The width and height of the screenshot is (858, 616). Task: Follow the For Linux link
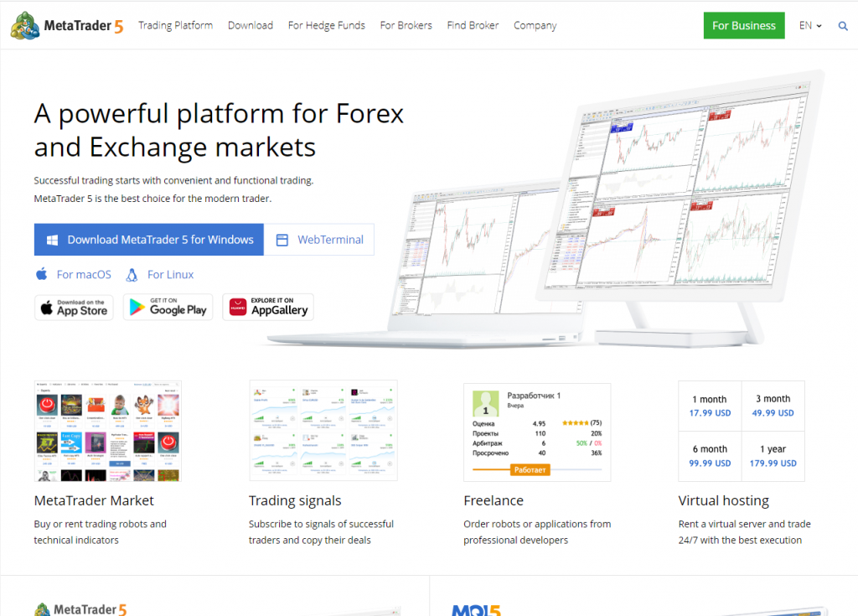coord(170,274)
